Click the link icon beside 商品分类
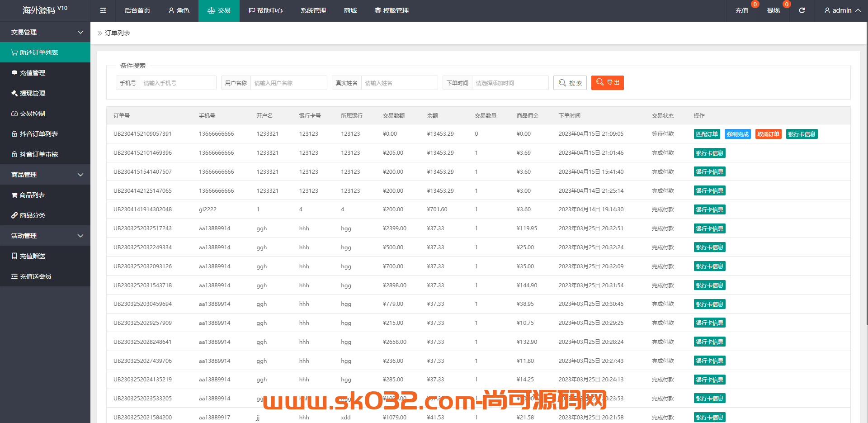This screenshot has width=868, height=423. click(14, 215)
